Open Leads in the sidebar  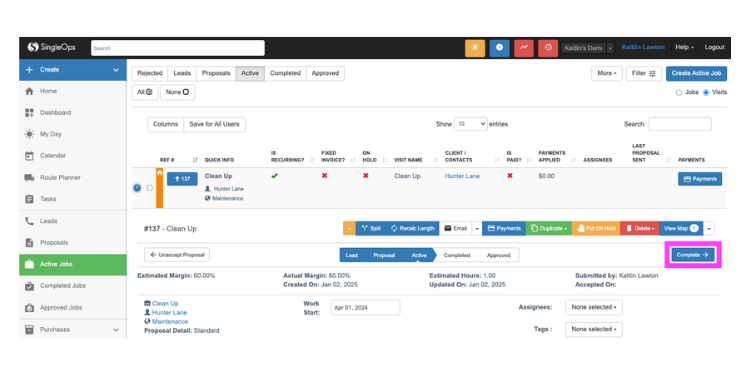click(x=73, y=221)
